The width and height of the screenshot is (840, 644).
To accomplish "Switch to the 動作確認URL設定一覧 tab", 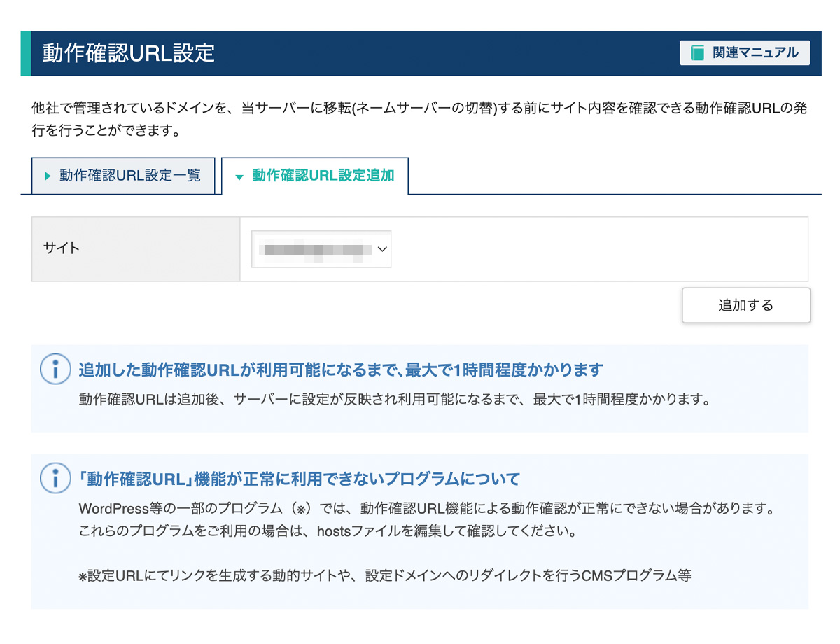I will pyautogui.click(x=123, y=176).
